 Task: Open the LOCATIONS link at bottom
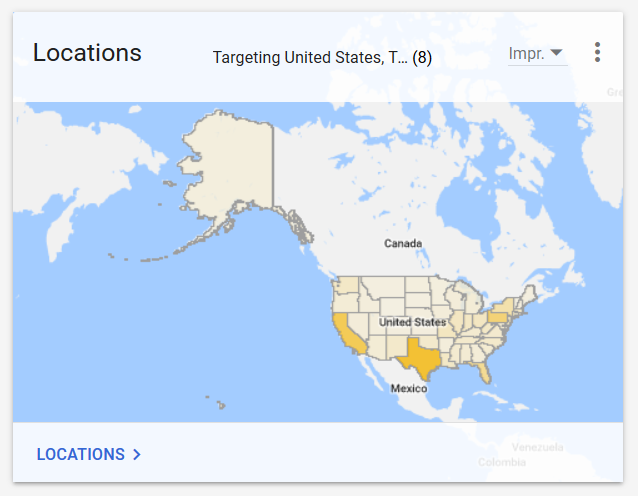click(x=89, y=454)
